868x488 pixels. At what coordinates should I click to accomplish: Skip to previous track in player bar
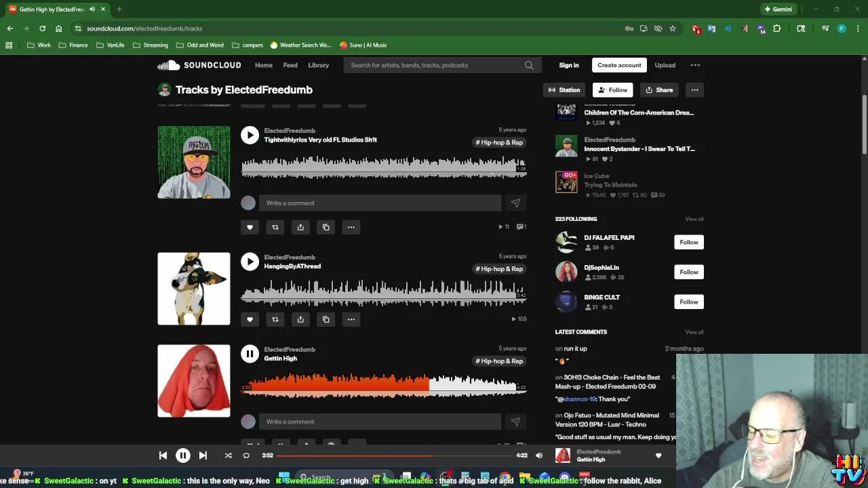tap(163, 455)
